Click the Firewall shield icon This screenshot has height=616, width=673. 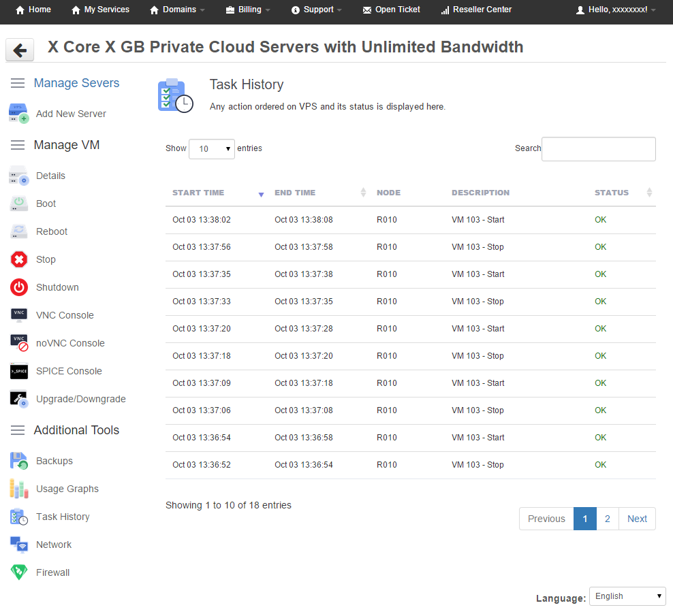[x=19, y=572]
